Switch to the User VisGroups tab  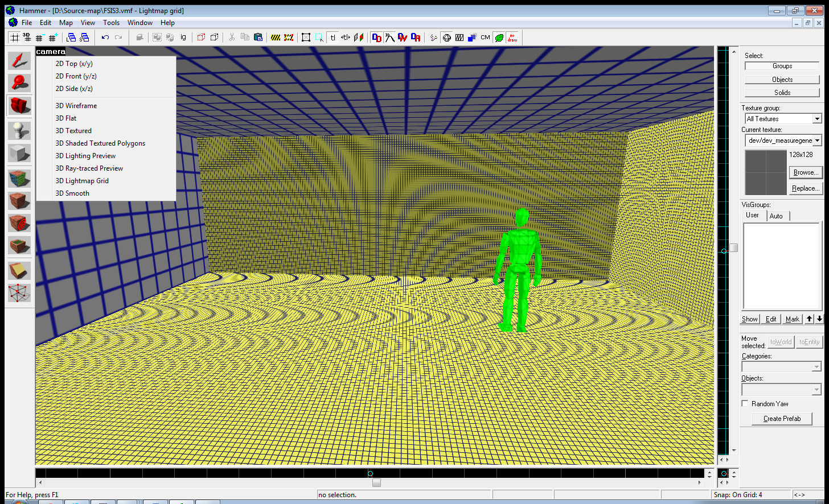[x=753, y=215]
